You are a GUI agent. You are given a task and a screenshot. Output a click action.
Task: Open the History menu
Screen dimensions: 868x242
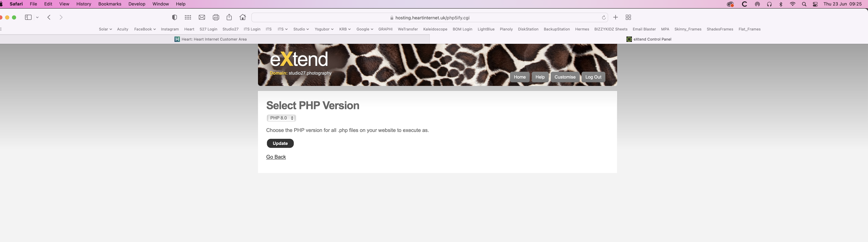(x=84, y=4)
